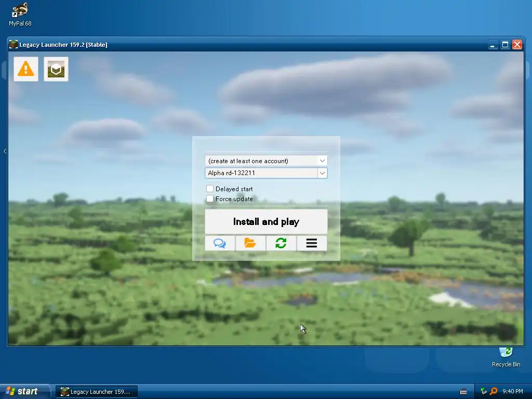The height and width of the screenshot is (399, 532).
Task: Open the hamburger menu button
Action: [312, 243]
